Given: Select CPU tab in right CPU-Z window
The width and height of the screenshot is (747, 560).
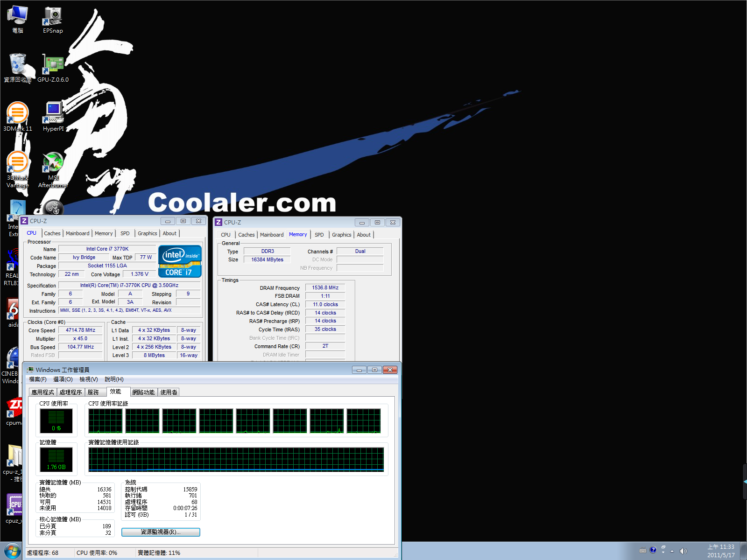Looking at the screenshot, I should [226, 235].
